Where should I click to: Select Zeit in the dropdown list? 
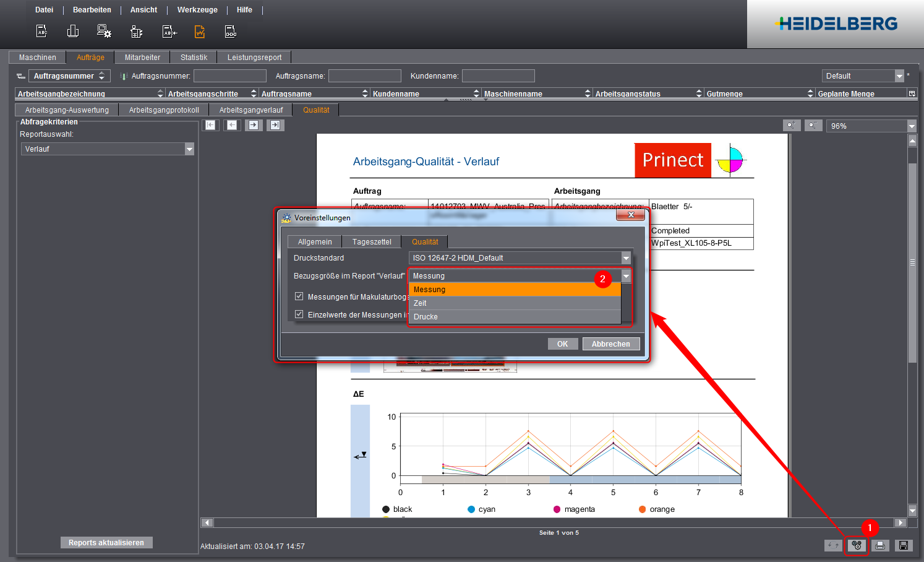515,303
